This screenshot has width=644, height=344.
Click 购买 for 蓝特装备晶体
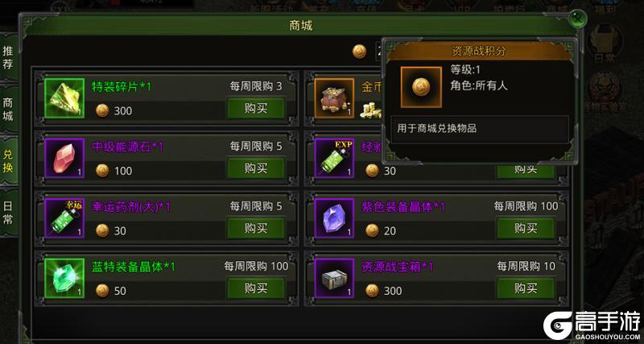pos(256,288)
